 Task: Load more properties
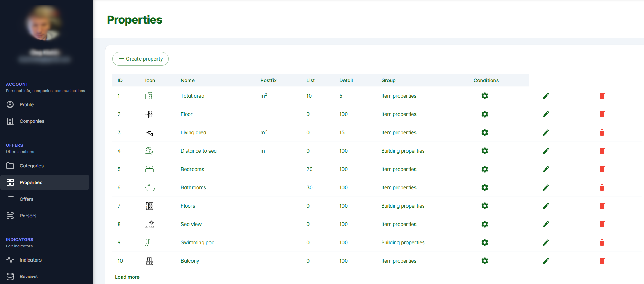(127, 277)
